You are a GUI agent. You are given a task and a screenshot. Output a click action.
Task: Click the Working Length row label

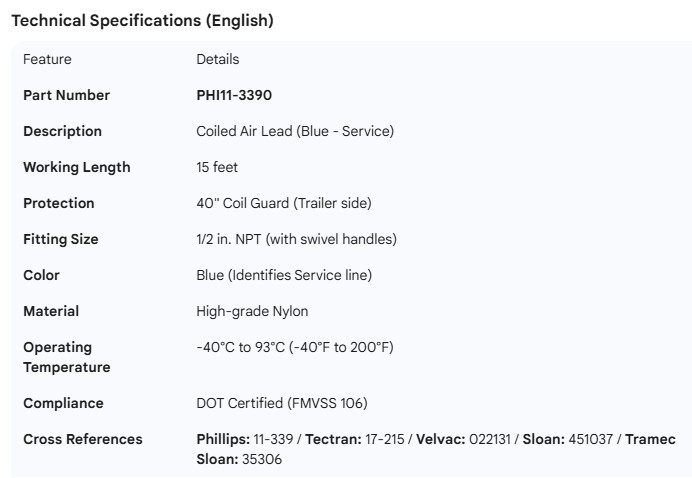click(x=76, y=167)
